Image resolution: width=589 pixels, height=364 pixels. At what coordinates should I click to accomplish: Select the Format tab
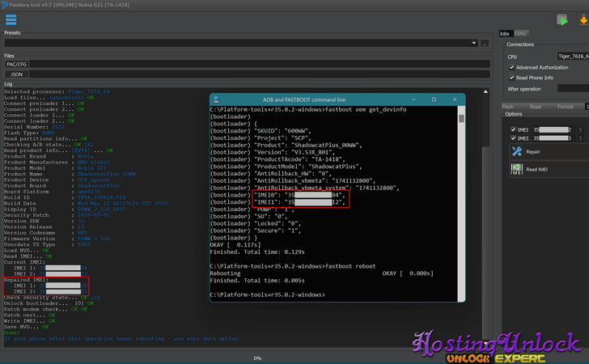(565, 107)
